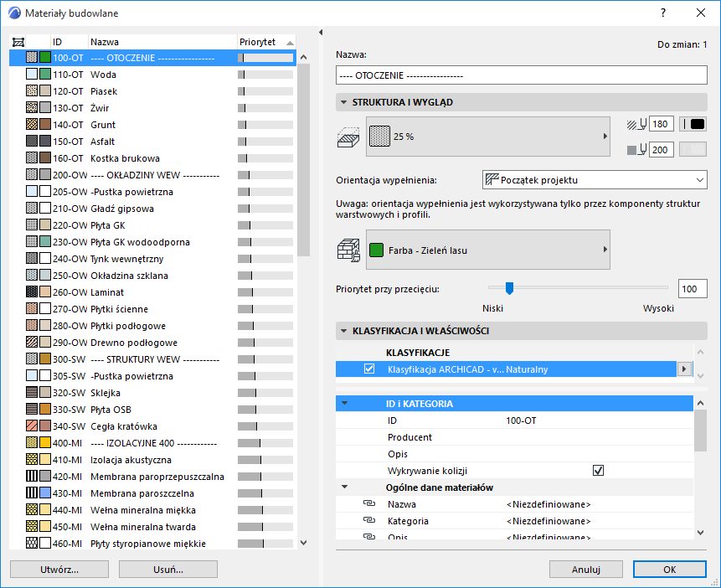This screenshot has width=721, height=588.
Task: Click the priority value field showing 100
Action: (692, 289)
